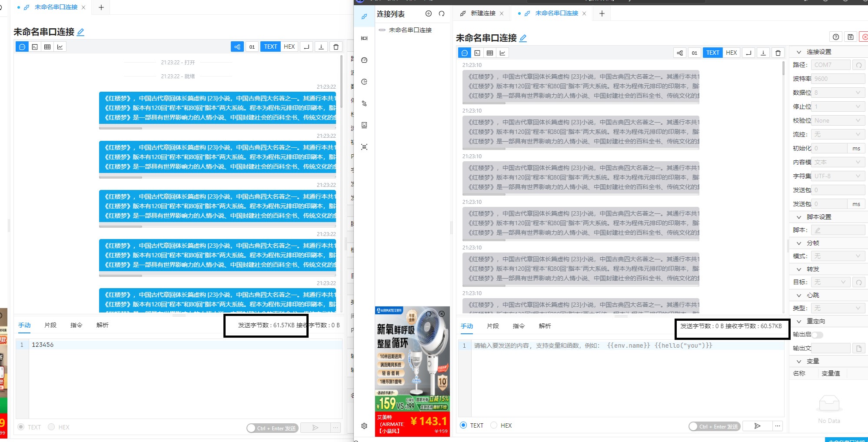
Task: Click scroll-to-bottom icon in right window
Action: coord(763,53)
